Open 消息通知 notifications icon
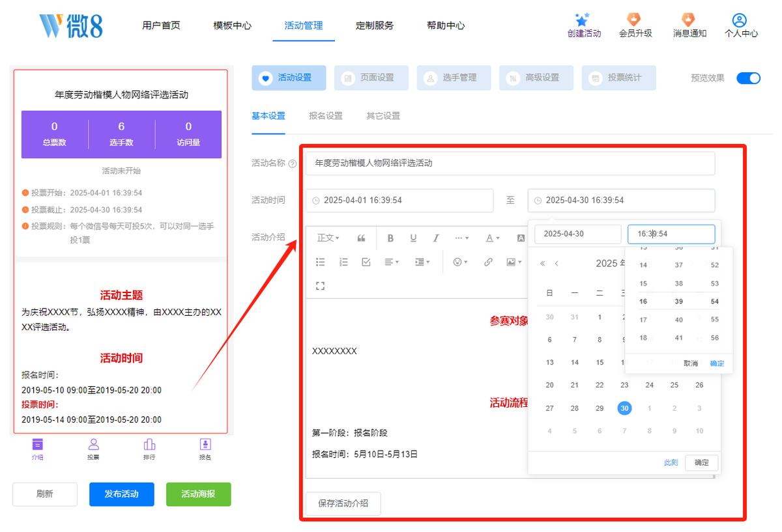This screenshot has height=532, width=782. point(688,20)
